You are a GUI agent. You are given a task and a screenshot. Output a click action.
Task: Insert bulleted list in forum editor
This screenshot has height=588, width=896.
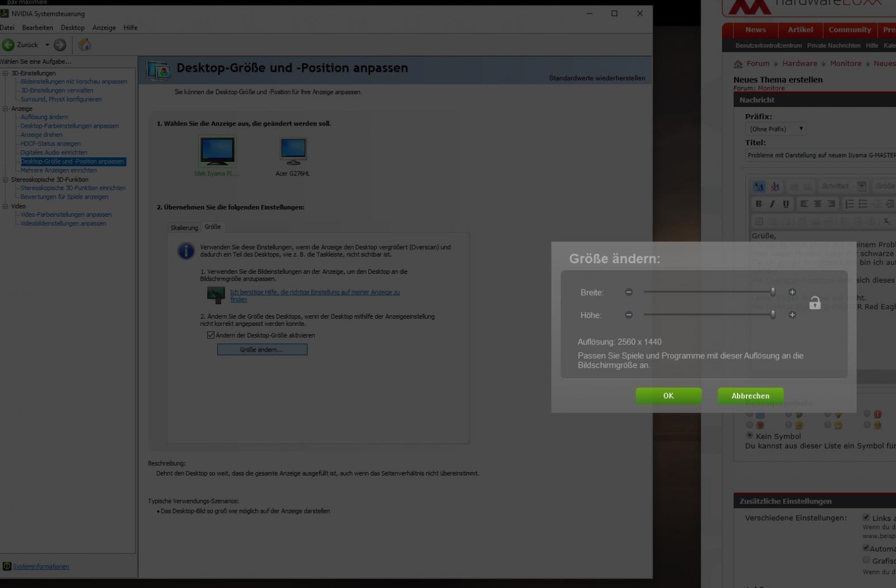(863, 204)
